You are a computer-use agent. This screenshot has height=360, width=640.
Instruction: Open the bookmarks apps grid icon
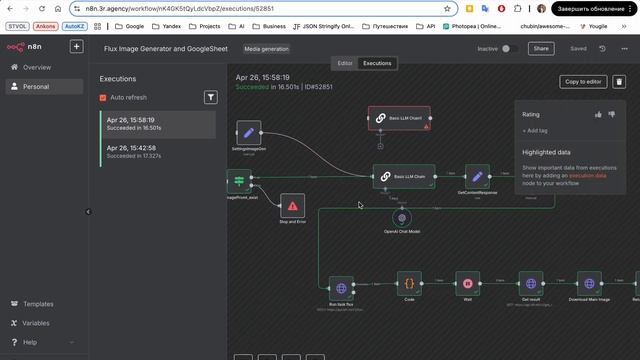tap(97, 26)
